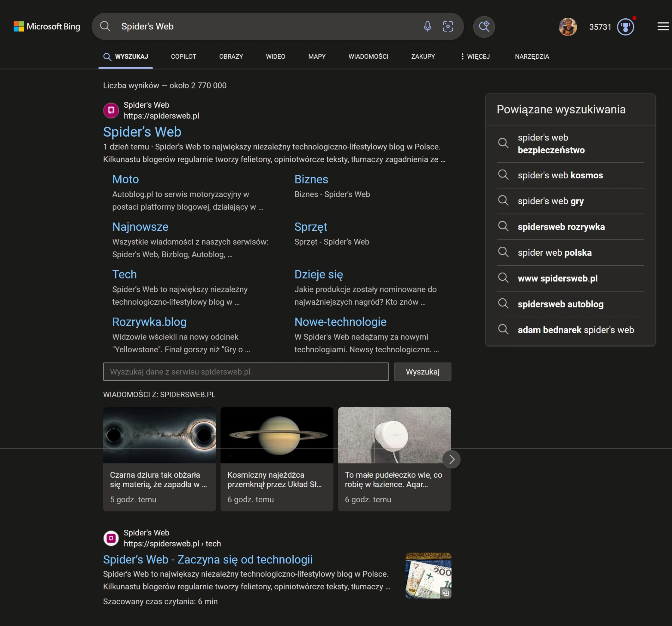Click the search icon beside adam bednarek
The width and height of the screenshot is (672, 626).
point(503,329)
